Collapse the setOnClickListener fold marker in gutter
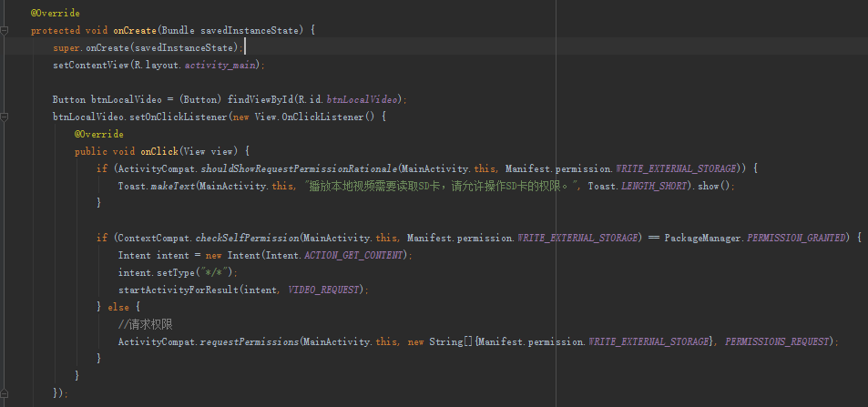Image resolution: width=868 pixels, height=407 pixels. click(x=6, y=117)
